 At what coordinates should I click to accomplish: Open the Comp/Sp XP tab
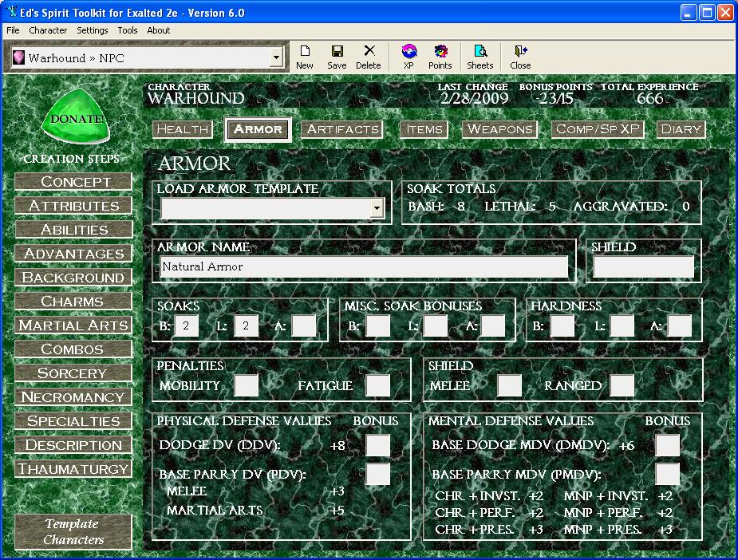pyautogui.click(x=598, y=129)
